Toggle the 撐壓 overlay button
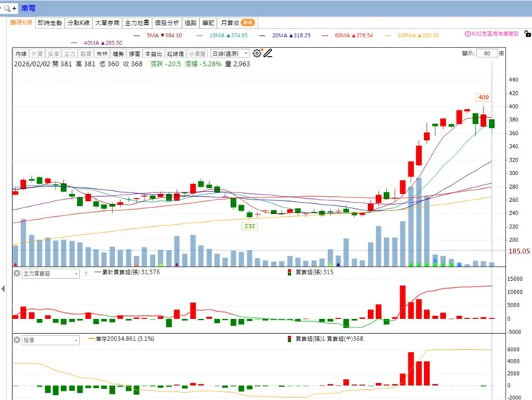This screenshot has width=532, height=400. tap(134, 54)
